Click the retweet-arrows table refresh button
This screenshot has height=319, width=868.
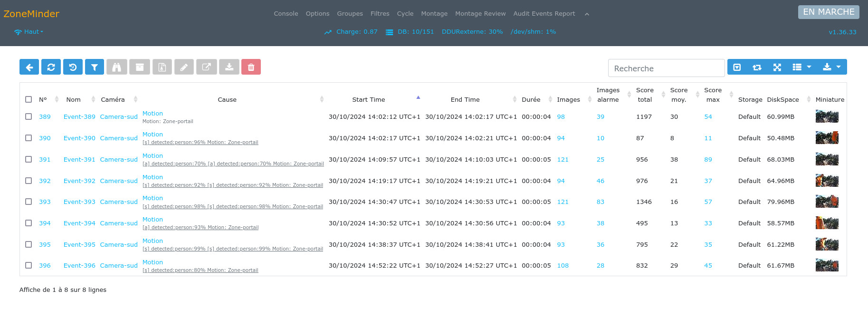coord(757,67)
